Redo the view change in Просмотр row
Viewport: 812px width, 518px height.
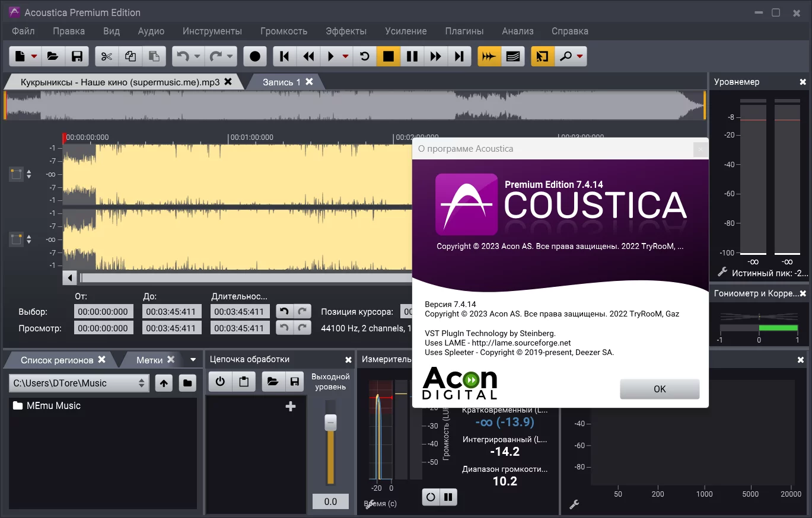302,328
